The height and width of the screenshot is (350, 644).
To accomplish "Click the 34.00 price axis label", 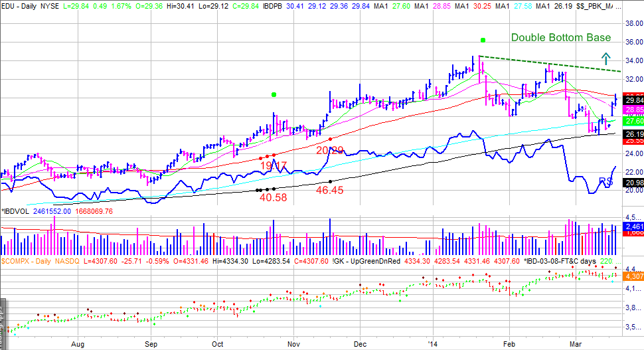I will 634,60.
